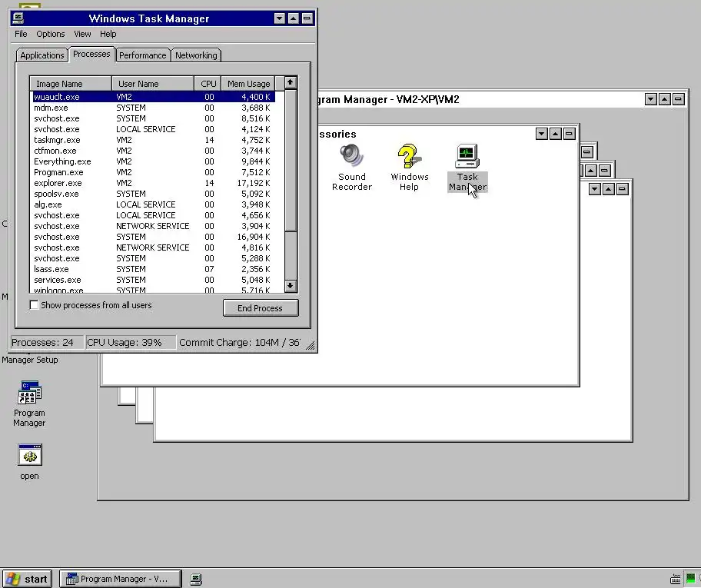Screen dimensions: 701x588
Task: Select the ctfmon.exe process row
Action: pos(154,151)
